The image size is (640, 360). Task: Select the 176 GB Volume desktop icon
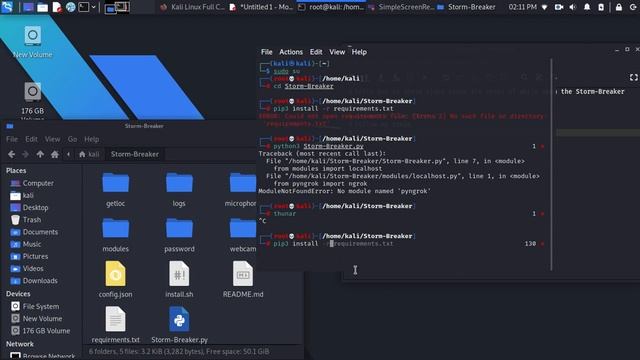coord(33,99)
